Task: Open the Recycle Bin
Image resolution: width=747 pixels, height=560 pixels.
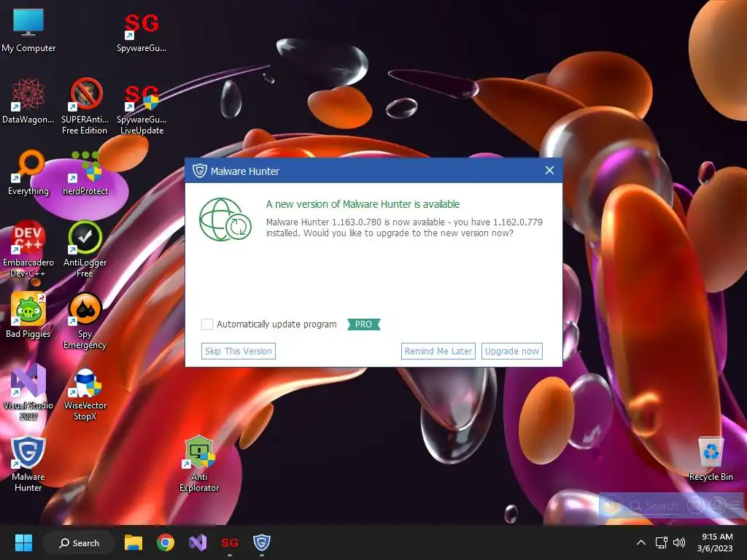Action: click(711, 459)
